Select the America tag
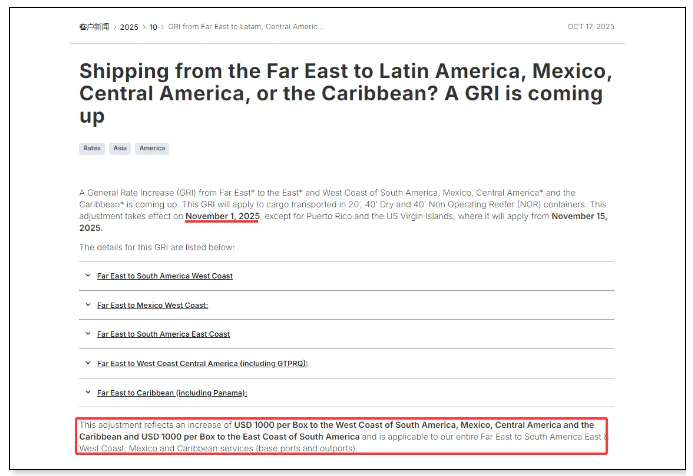693x476 pixels. click(x=152, y=148)
